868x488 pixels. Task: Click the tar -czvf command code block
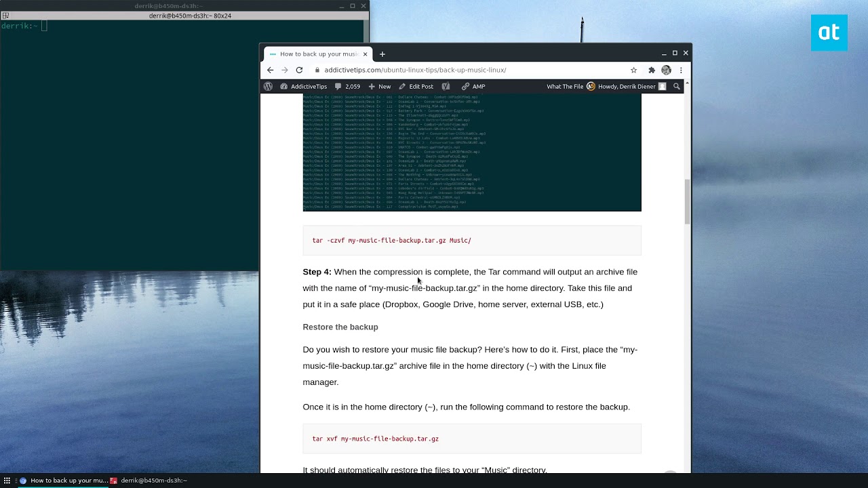pyautogui.click(x=472, y=240)
